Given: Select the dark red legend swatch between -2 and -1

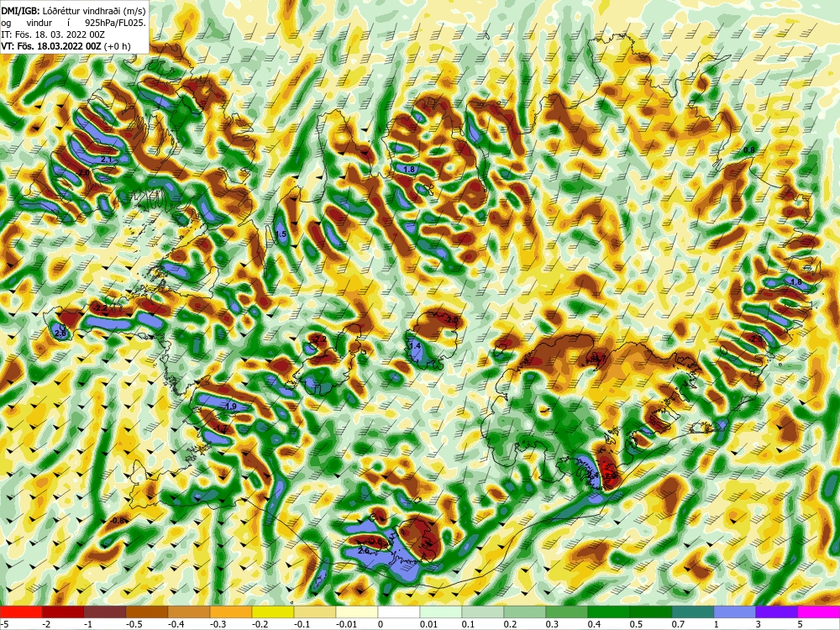Looking at the screenshot, I should (63, 612).
